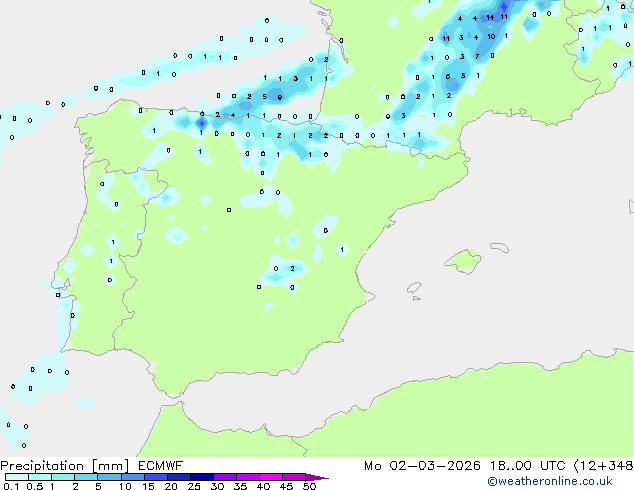Click the '0.5' legend scale label
This screenshot has height=490, width=634.
click(x=34, y=486)
